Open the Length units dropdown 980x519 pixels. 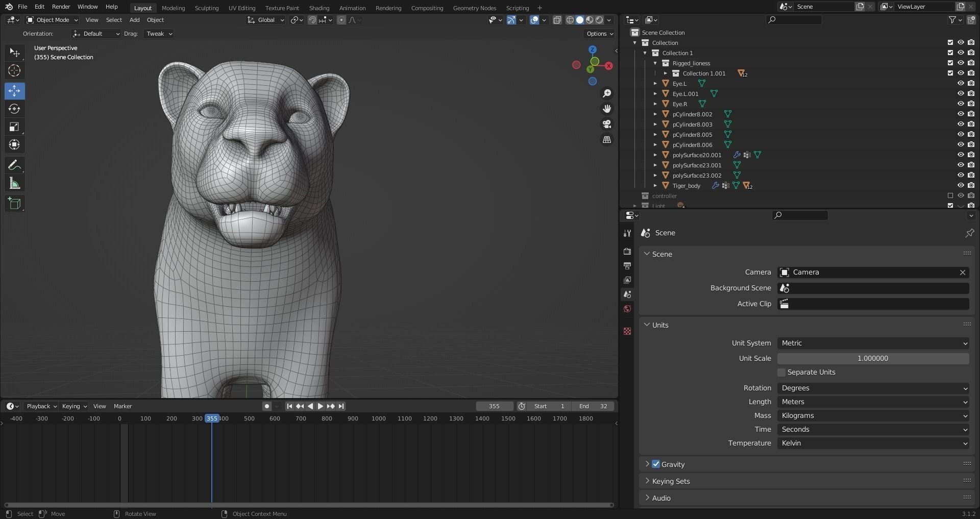873,402
